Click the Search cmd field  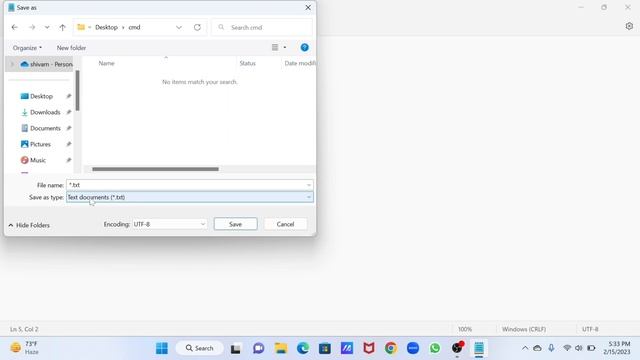point(262,27)
